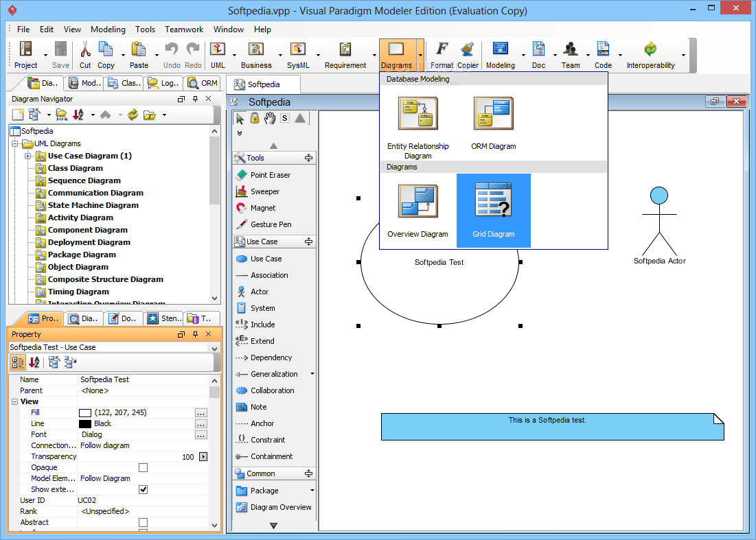This screenshot has height=540, width=756.
Task: Click the Format toolbar icon
Action: tap(442, 49)
